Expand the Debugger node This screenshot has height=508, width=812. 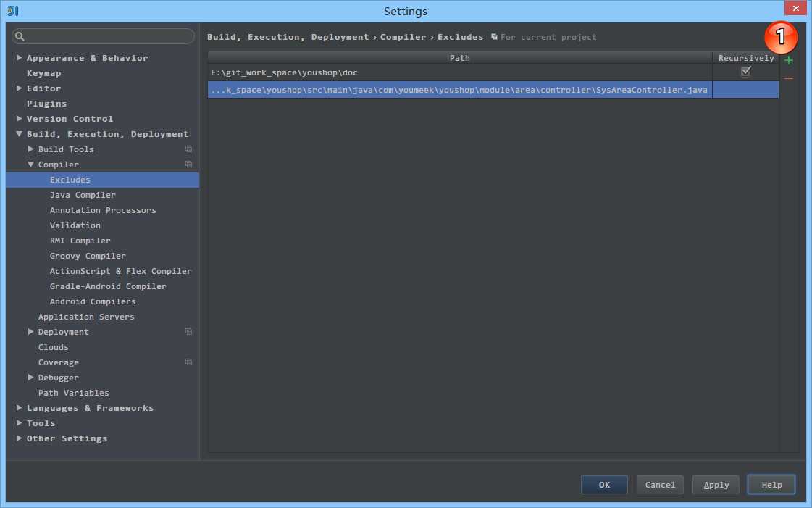tap(30, 378)
